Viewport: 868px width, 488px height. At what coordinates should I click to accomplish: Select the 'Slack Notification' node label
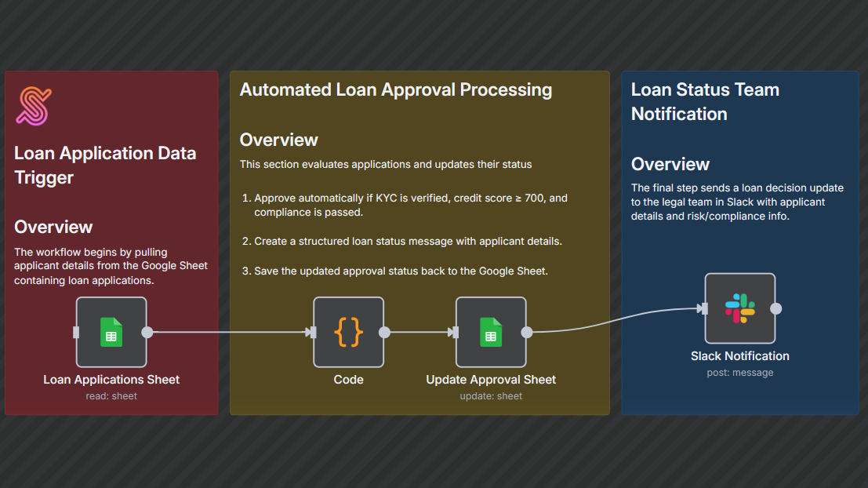click(x=739, y=355)
